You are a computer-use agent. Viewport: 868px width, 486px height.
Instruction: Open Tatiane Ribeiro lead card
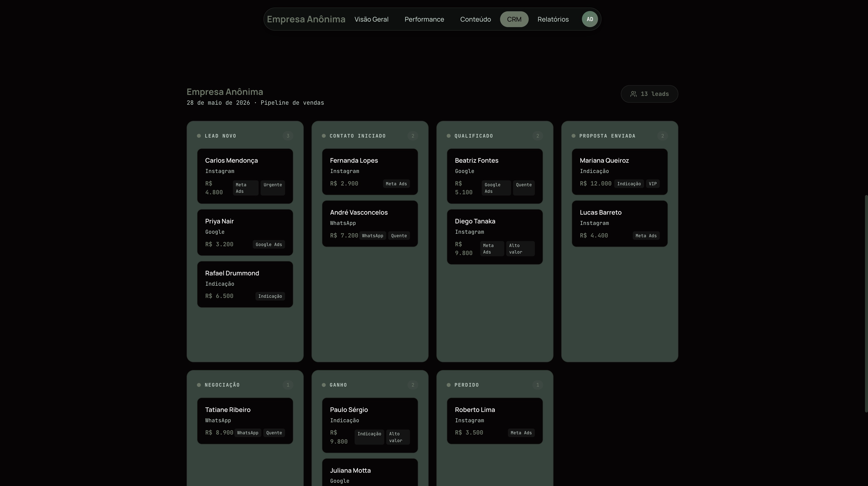[x=245, y=421]
